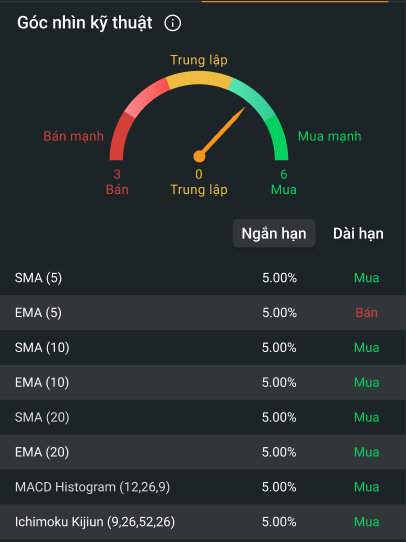This screenshot has width=406, height=542.
Task: Click the Trung lập label above gauge
Action: click(x=199, y=60)
